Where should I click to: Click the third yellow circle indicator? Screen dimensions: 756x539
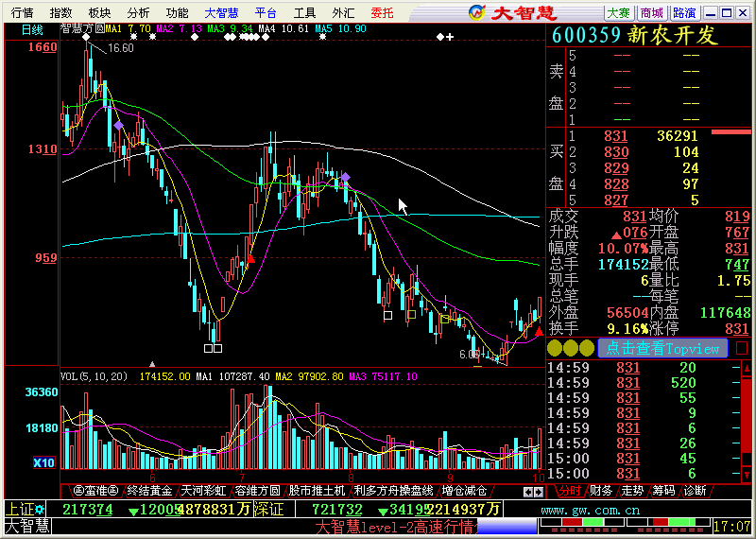coord(587,348)
